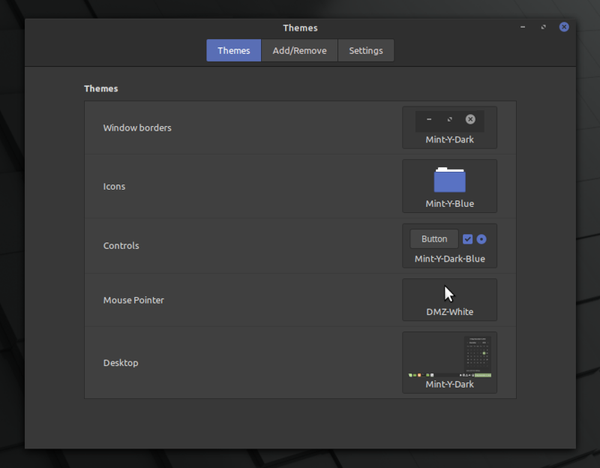This screenshot has width=600, height=468.
Task: Click the minimize icon in Window borders preview
Action: (429, 119)
